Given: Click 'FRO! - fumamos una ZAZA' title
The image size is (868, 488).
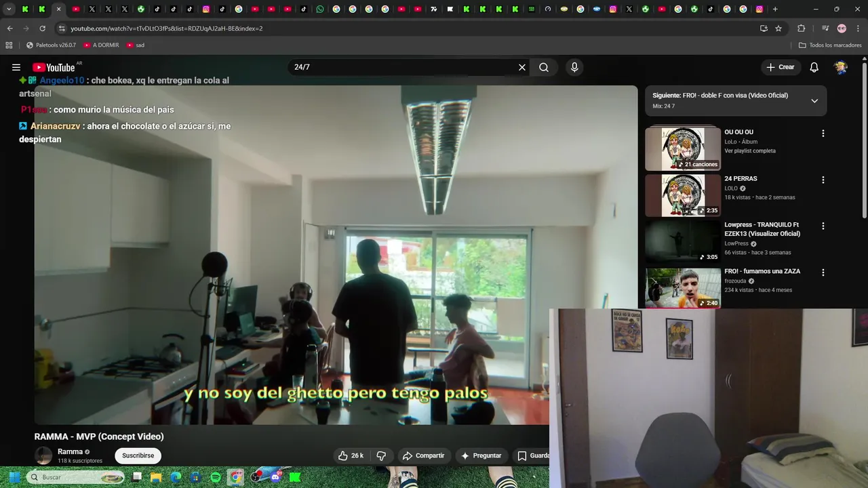Looking at the screenshot, I should click(762, 271).
